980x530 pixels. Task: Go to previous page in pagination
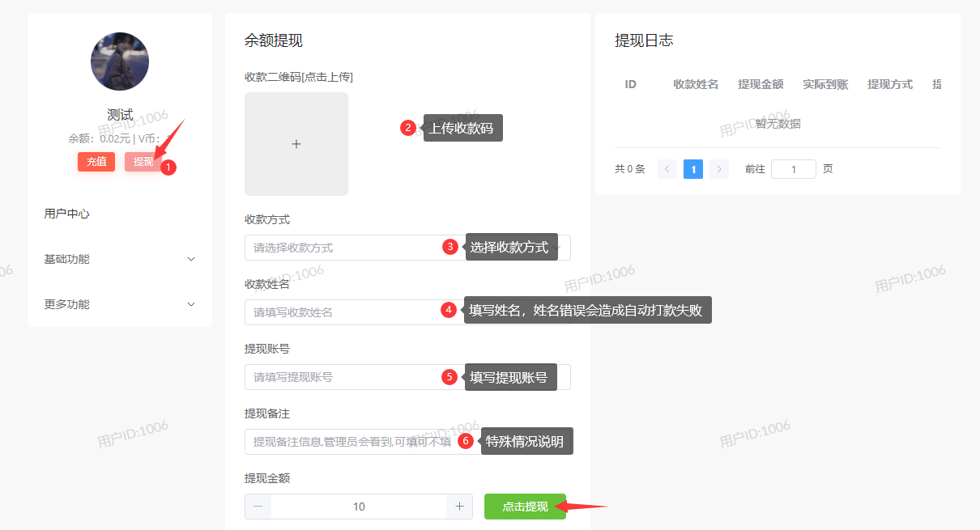coord(667,169)
